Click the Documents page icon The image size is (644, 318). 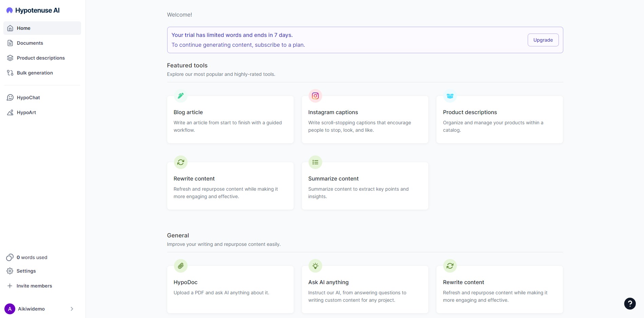(10, 43)
